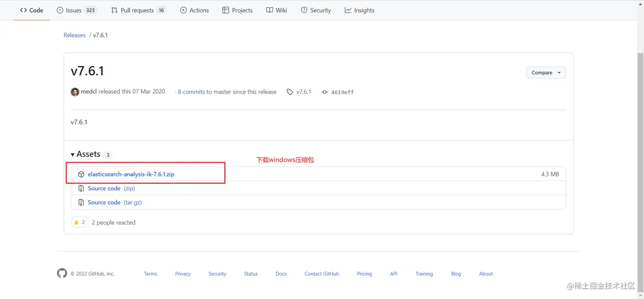Open the Docs footer link
644x299 pixels.
[281, 274]
